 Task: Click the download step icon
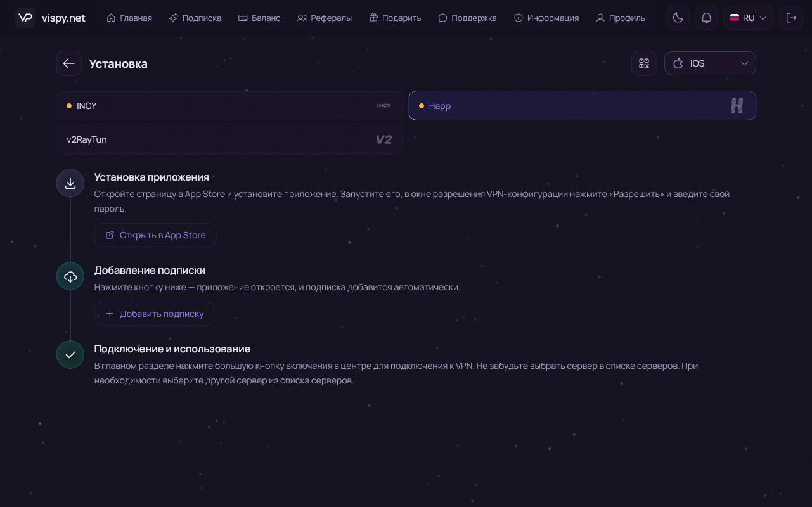[x=70, y=183]
